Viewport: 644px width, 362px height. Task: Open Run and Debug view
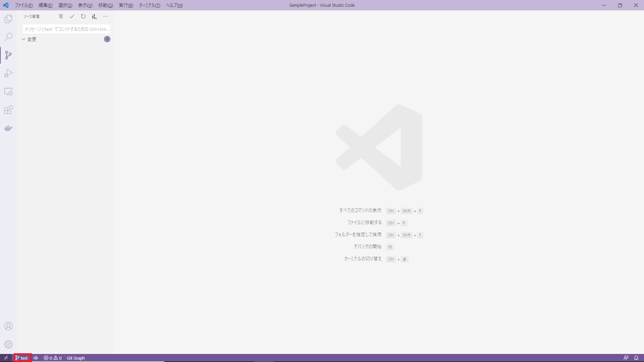[8, 73]
